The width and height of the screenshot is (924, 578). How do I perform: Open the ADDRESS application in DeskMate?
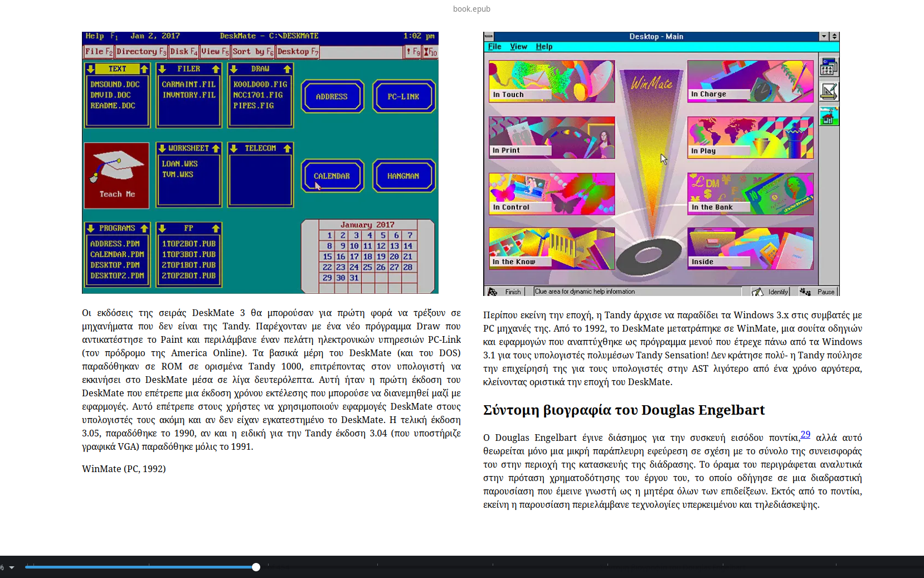click(332, 96)
